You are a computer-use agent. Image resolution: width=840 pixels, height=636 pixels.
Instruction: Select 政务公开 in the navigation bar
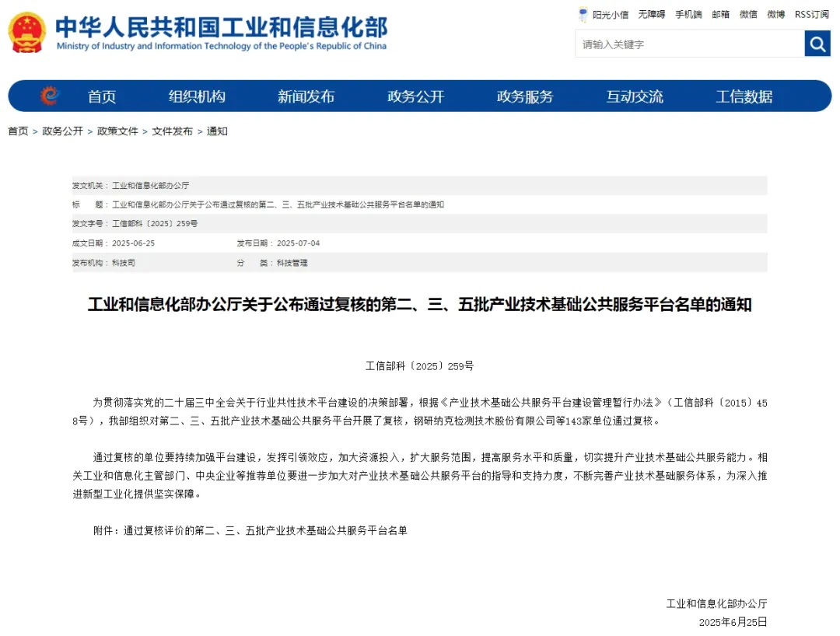pyautogui.click(x=415, y=96)
